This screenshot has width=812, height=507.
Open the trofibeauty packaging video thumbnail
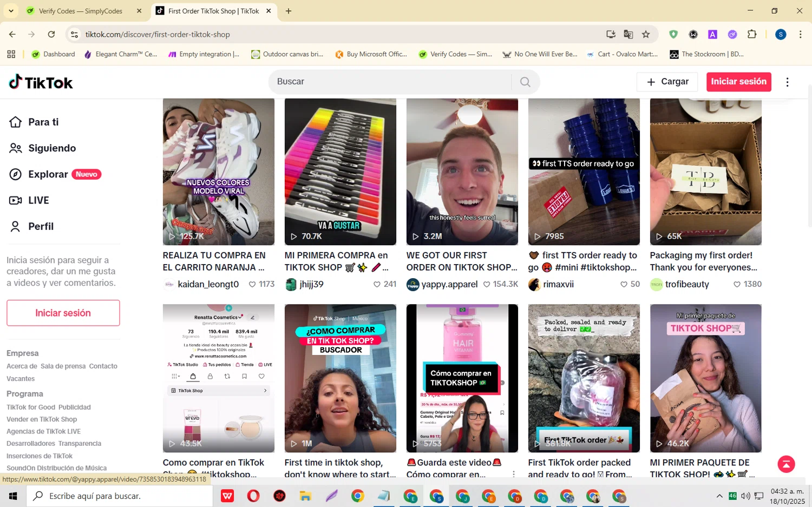coord(706,172)
